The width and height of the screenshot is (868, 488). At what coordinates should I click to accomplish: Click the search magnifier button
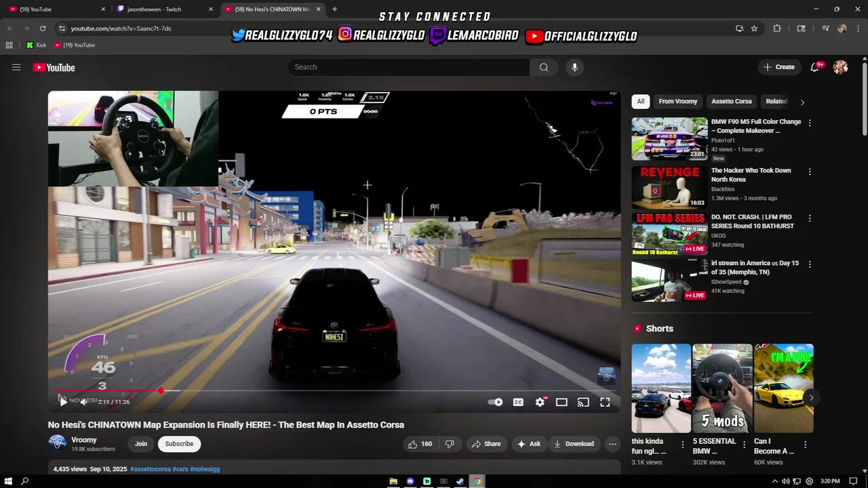(544, 67)
